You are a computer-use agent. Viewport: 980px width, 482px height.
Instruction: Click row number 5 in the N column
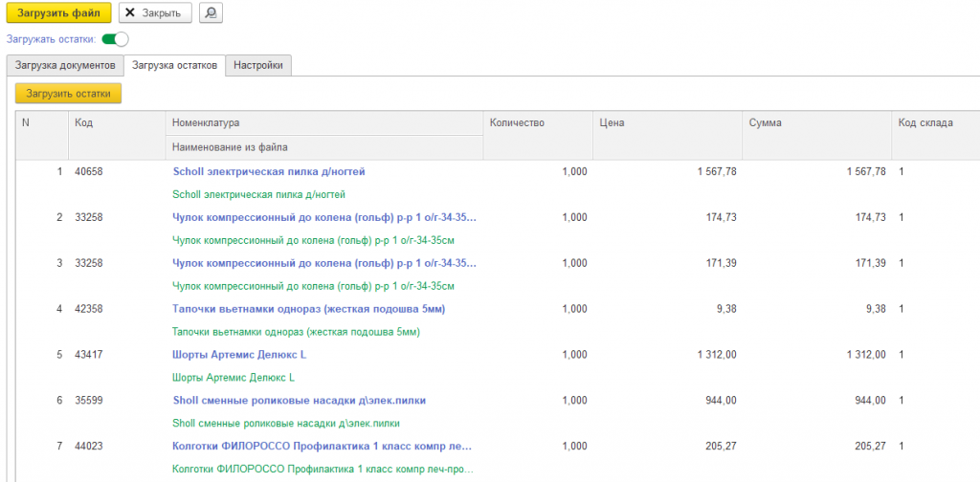60,354
